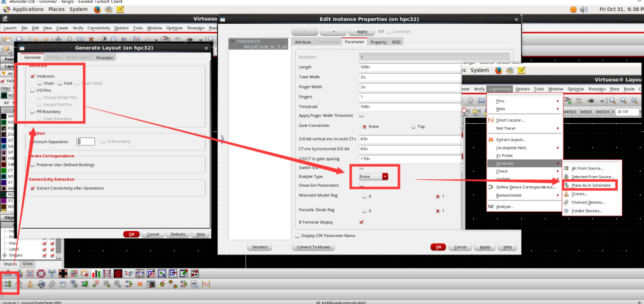Viewport: 644px width, 304px height.
Task: Enable the I/O Pins checkbox
Action: click(x=33, y=90)
